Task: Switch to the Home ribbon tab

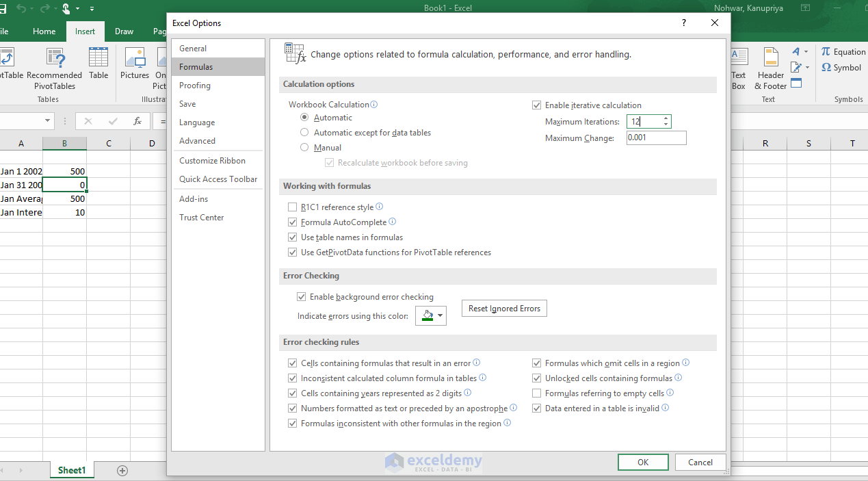Action: click(44, 31)
